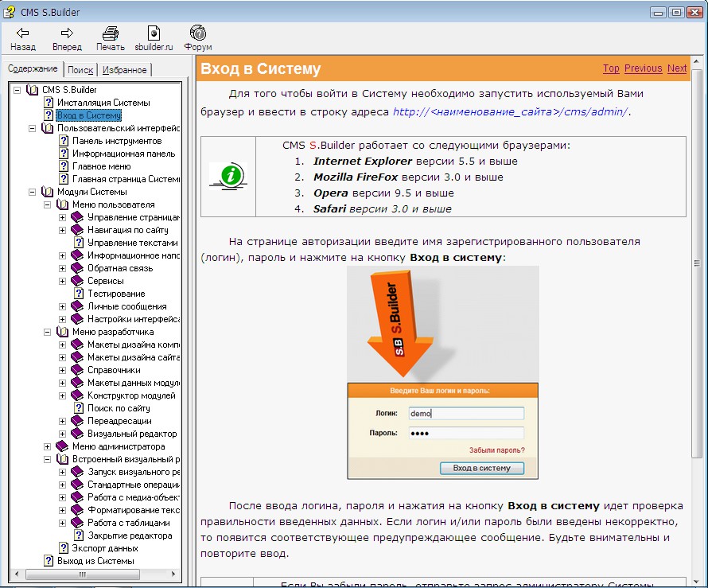Screen dimensions: 708x588
Task: Click the open book icon of Меню пользователя
Action: (62, 204)
